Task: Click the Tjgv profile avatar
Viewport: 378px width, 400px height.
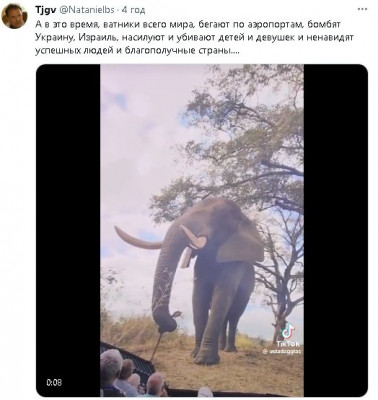Action: pos(14,16)
